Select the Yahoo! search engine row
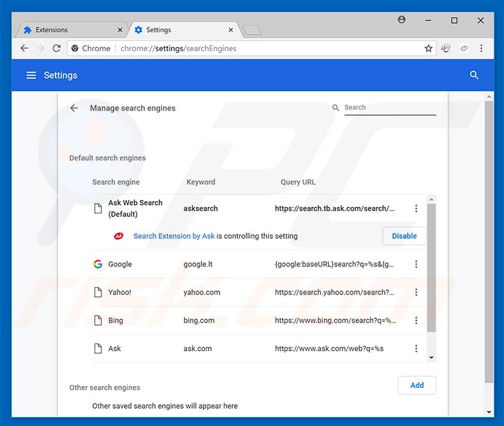Screen dimensions: 504x426 [x=259, y=292]
